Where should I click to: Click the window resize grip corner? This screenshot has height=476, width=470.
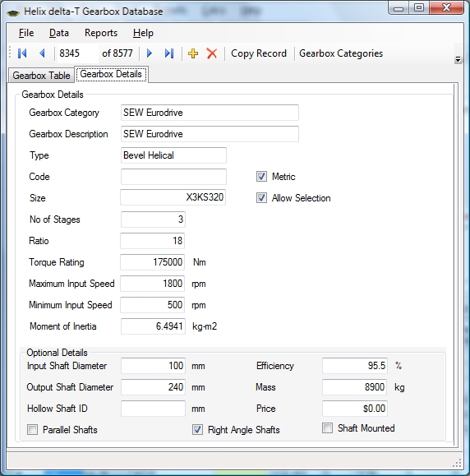(x=457, y=463)
